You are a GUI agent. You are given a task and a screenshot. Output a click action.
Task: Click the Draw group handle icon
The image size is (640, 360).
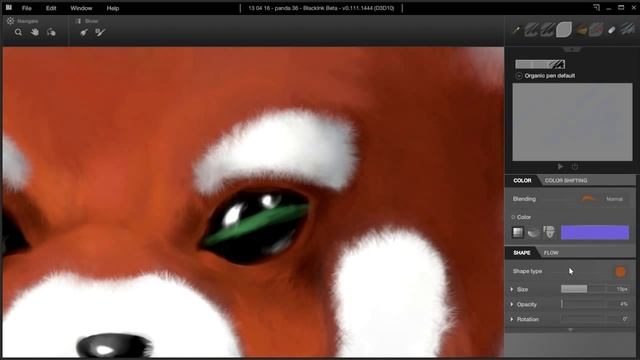[78, 21]
